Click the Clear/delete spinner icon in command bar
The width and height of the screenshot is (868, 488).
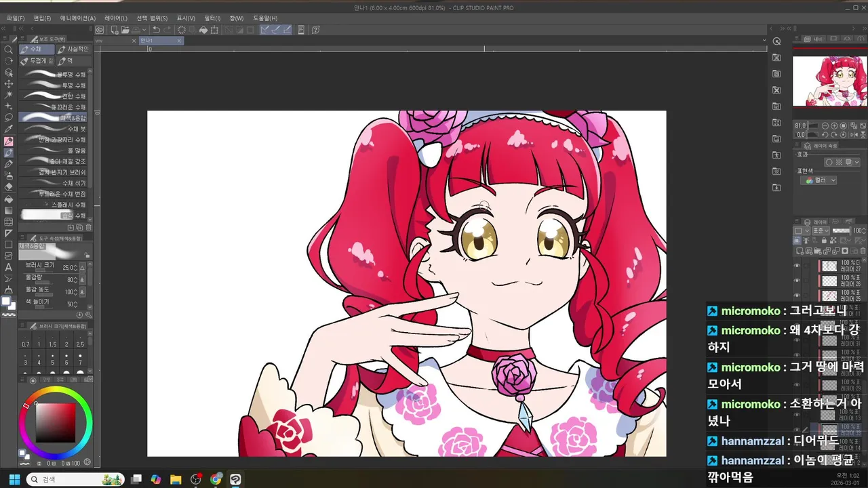click(x=181, y=30)
